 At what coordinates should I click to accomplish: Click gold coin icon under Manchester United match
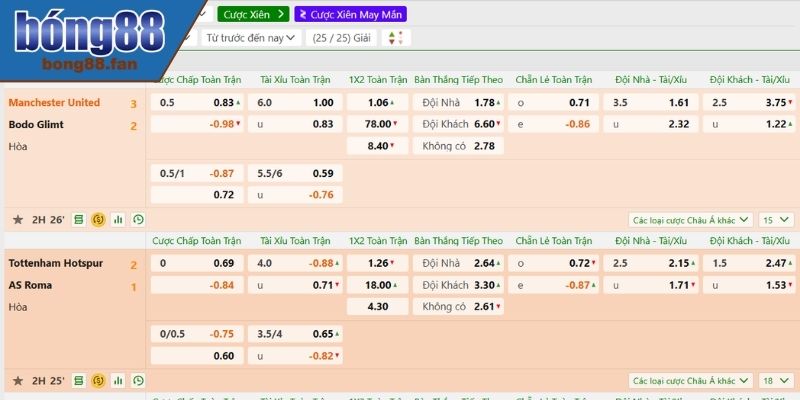click(98, 219)
